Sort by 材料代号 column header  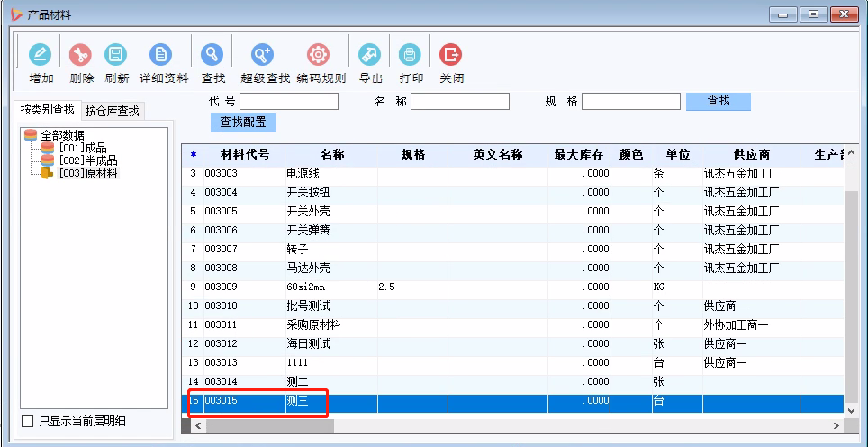(245, 155)
